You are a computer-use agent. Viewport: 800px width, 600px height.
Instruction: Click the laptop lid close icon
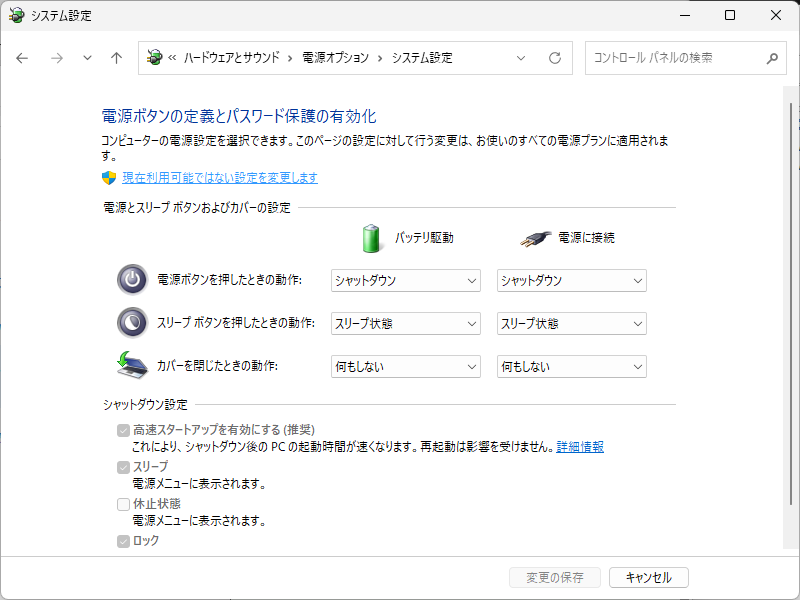132,366
